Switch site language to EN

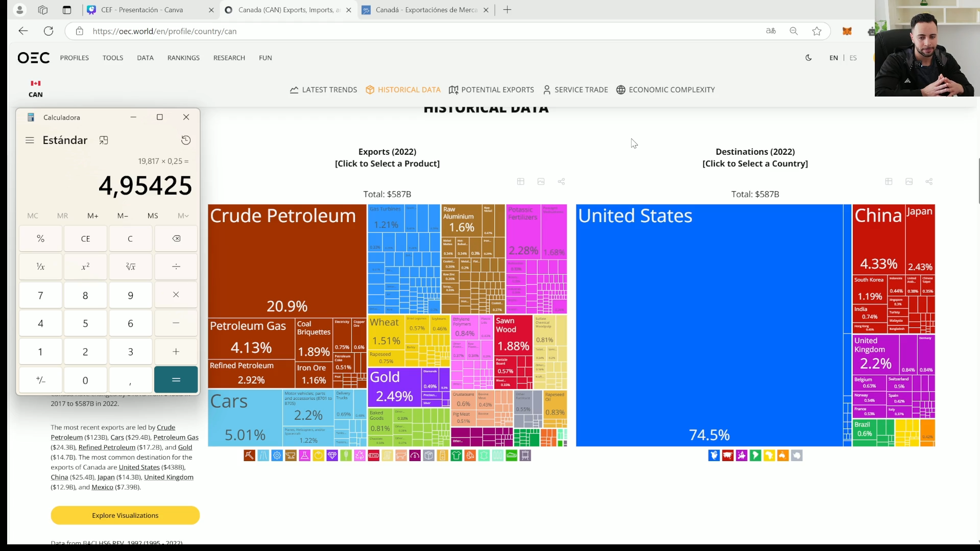coord(833,58)
